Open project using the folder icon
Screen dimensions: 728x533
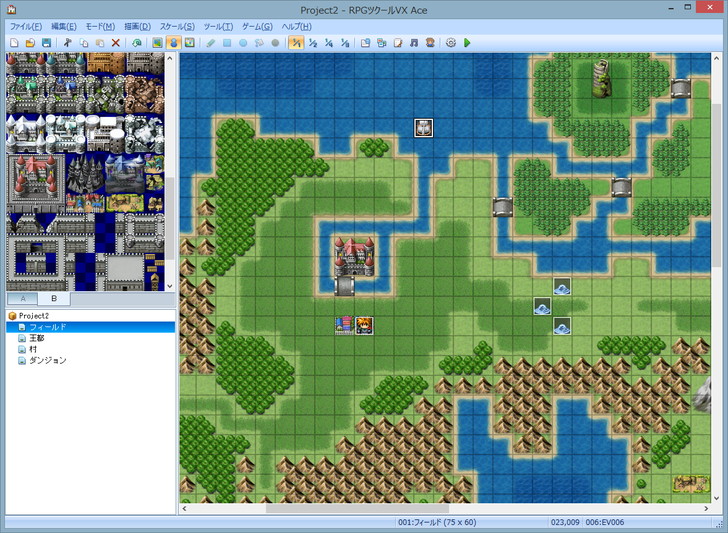[x=30, y=43]
